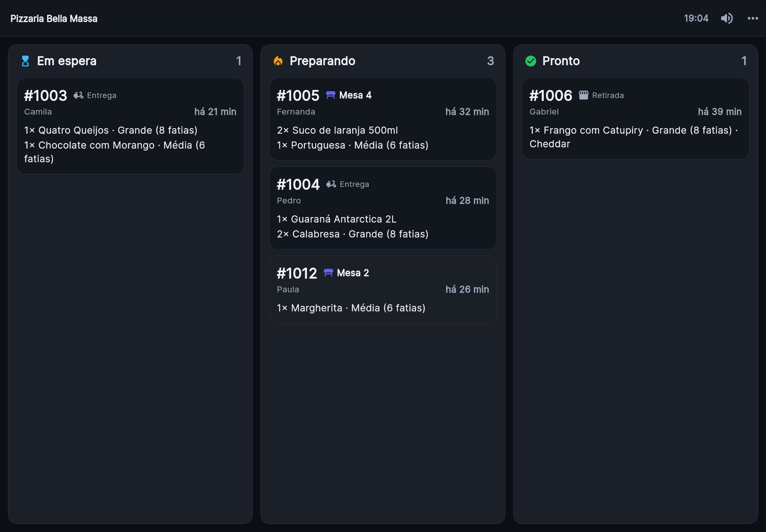Viewport: 766px width, 532px height.
Task: Click the 19:04 clock display
Action: pos(696,18)
